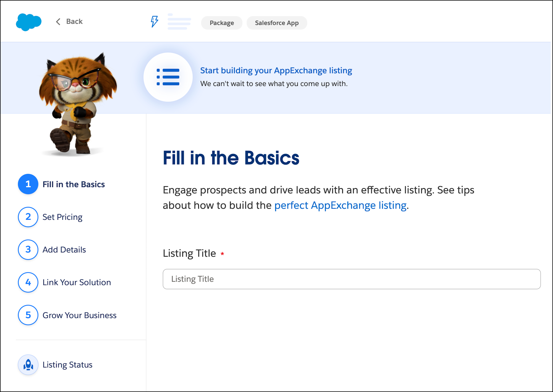Go to Set Pricing step
The image size is (553, 392).
pyautogui.click(x=62, y=217)
